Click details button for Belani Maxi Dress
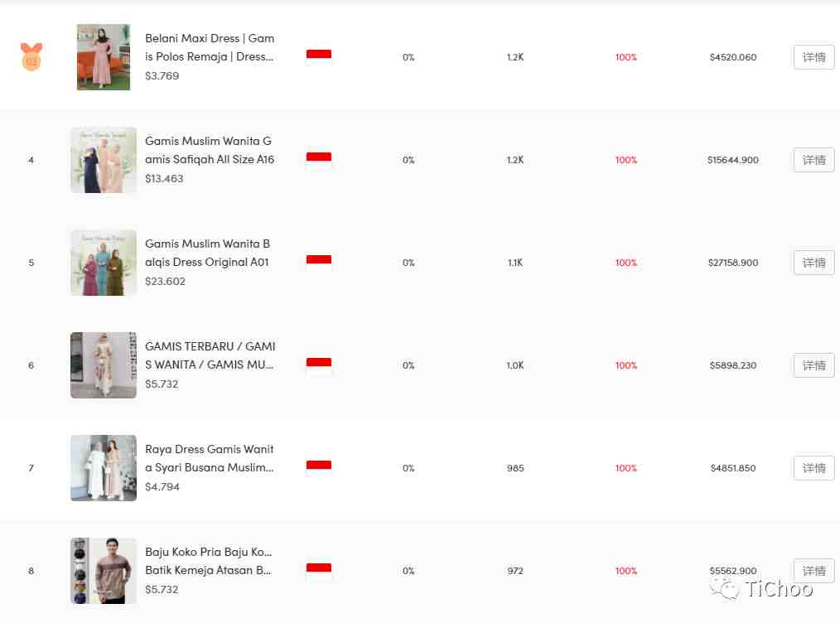The height and width of the screenshot is (623, 840). click(x=813, y=57)
